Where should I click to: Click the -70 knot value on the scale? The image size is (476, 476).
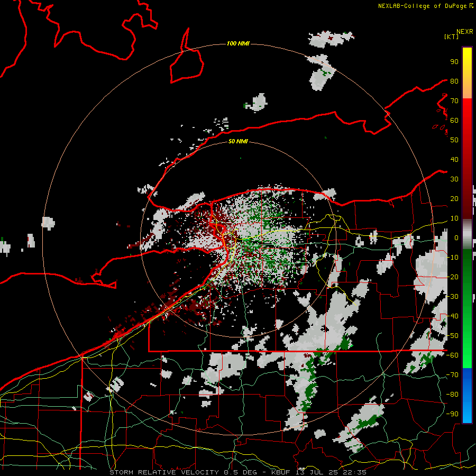[452, 375]
